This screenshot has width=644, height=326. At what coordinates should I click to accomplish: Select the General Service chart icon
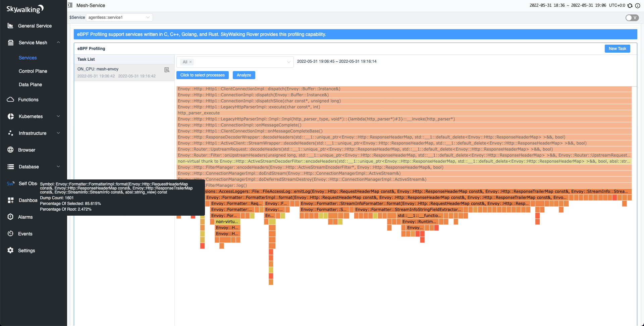point(11,25)
